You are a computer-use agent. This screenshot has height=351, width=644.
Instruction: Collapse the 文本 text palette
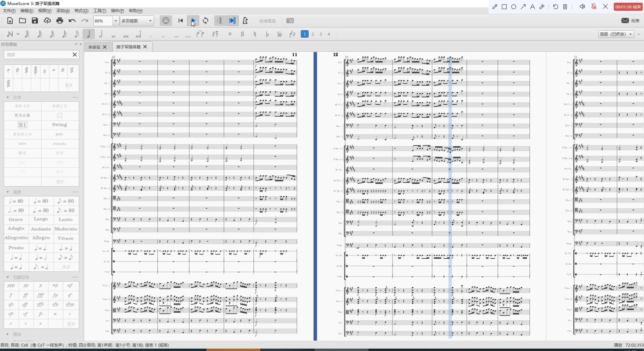click(8, 97)
